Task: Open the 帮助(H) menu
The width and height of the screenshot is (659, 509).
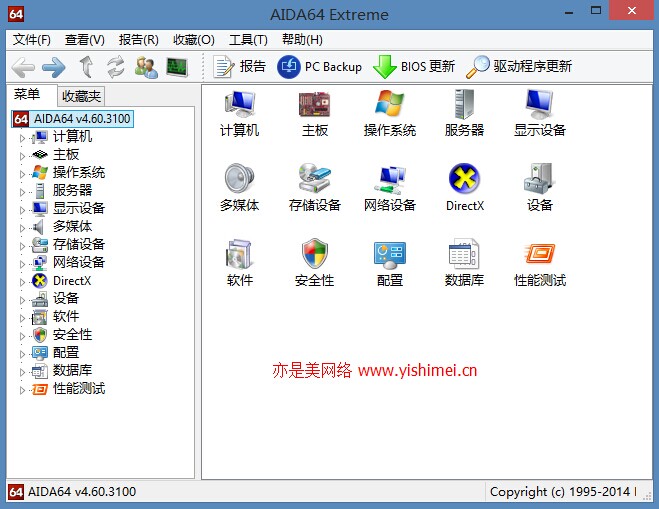Action: [302, 40]
